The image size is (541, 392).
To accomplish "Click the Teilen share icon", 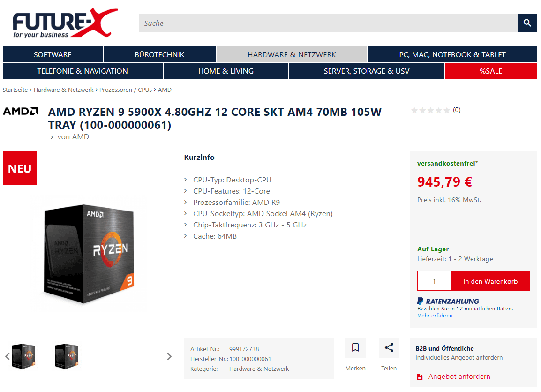I will point(389,347).
